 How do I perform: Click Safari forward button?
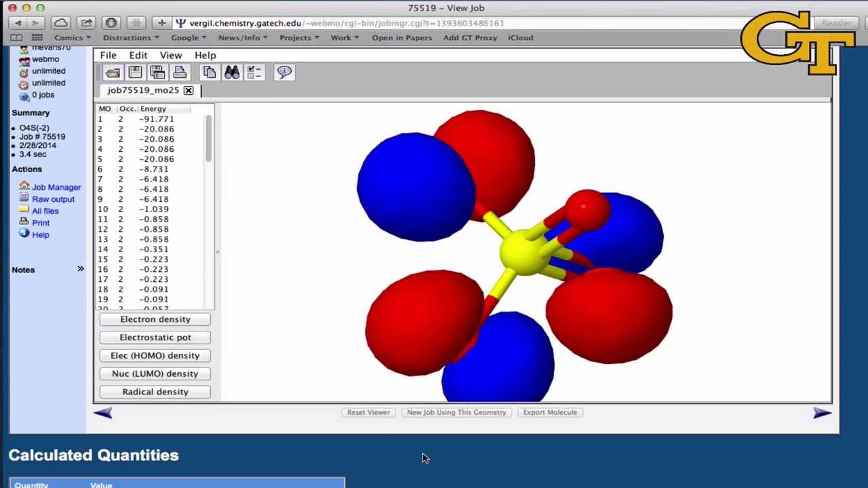click(35, 23)
